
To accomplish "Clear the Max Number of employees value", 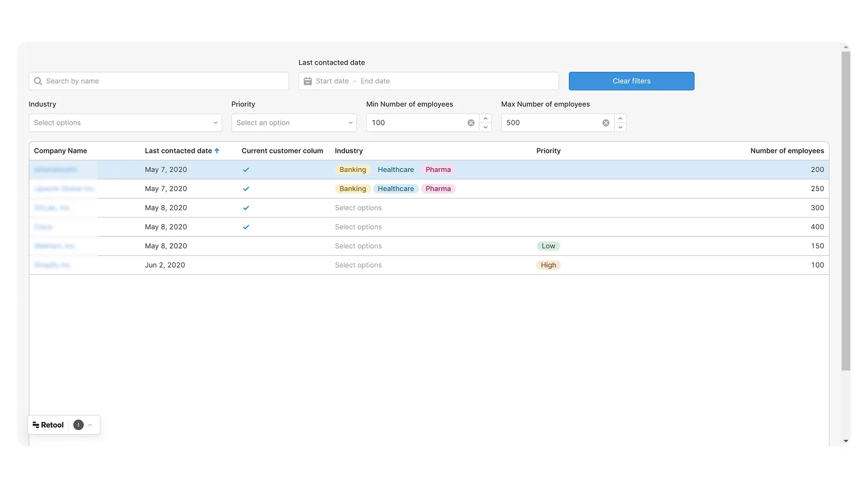I will pos(606,123).
